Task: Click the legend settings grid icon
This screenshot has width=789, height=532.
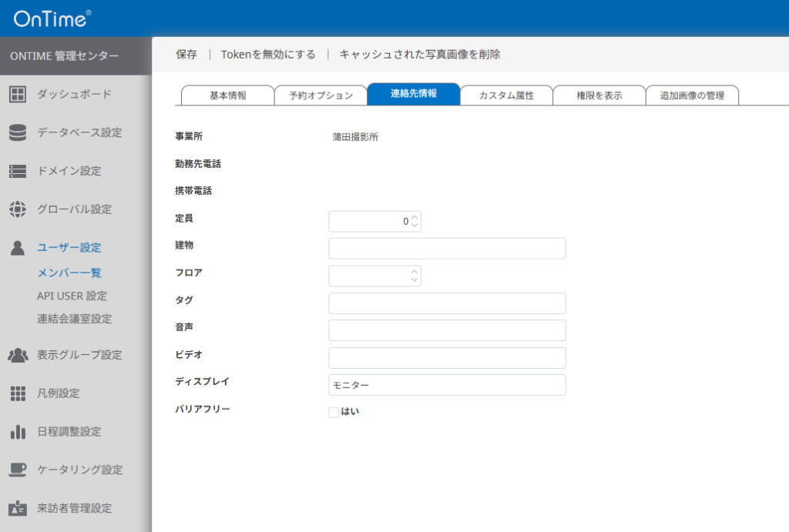Action: 18,393
